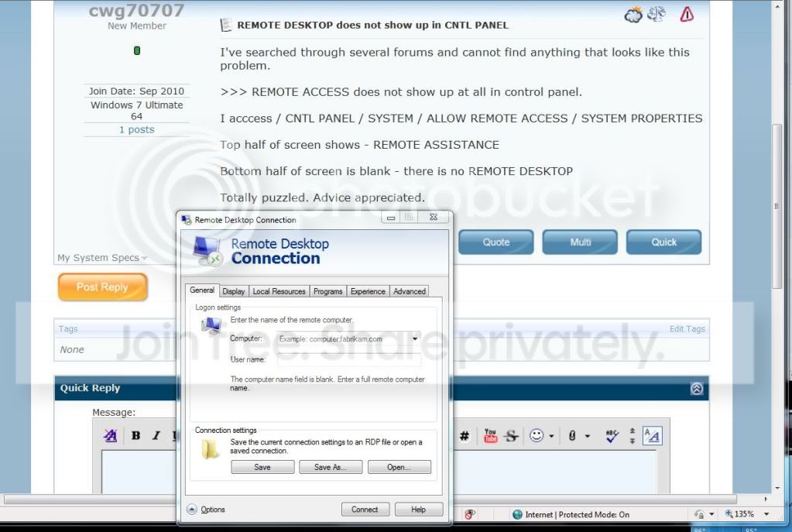Click the popup blocker icon in the status bar
This screenshot has height=532, width=792.
(x=470, y=514)
